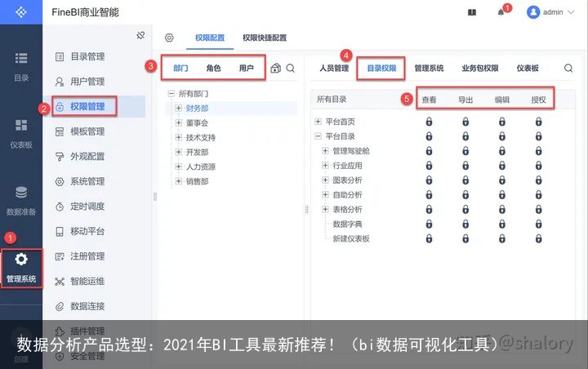Toggle 查看 permission lock for 表格分析
588x369 pixels.
click(x=429, y=209)
